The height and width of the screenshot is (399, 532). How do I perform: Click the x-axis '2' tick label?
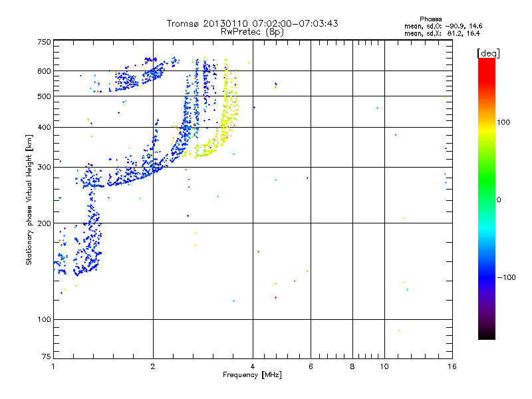(x=153, y=366)
